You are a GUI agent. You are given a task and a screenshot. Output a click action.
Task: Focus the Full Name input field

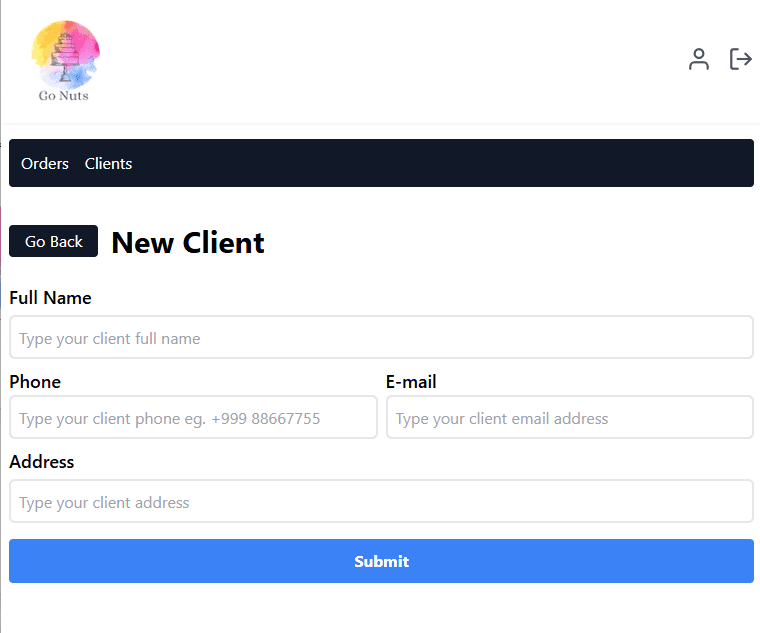[381, 337]
